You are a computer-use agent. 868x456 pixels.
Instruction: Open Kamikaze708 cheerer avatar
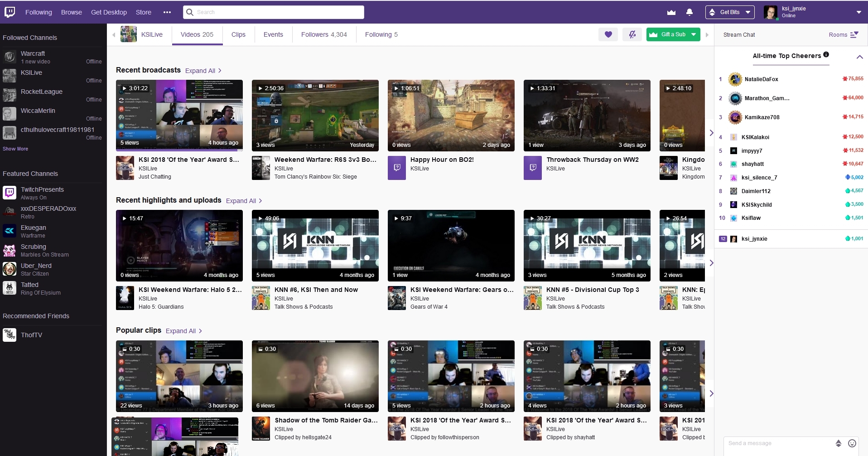tap(735, 117)
